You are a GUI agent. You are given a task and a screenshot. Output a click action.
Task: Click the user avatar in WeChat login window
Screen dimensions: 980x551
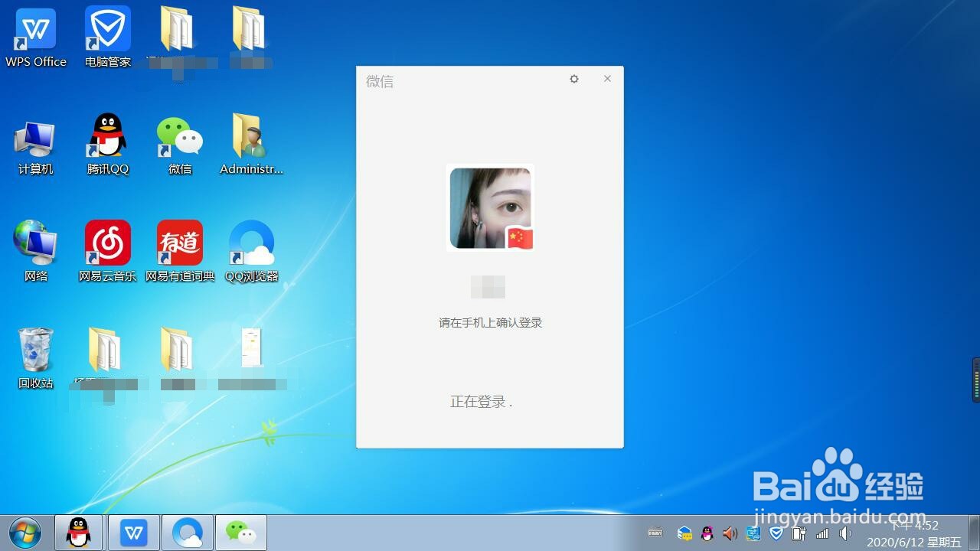(x=489, y=207)
